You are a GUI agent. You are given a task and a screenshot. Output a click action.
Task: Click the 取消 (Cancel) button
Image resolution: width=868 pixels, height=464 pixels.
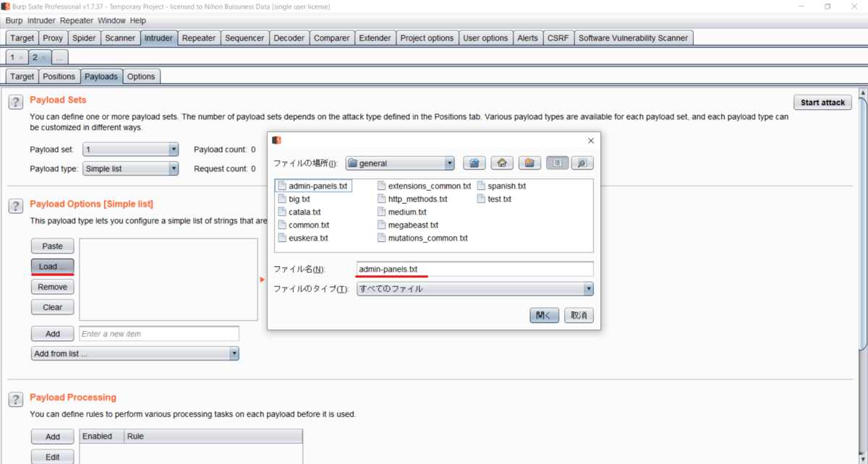point(579,315)
